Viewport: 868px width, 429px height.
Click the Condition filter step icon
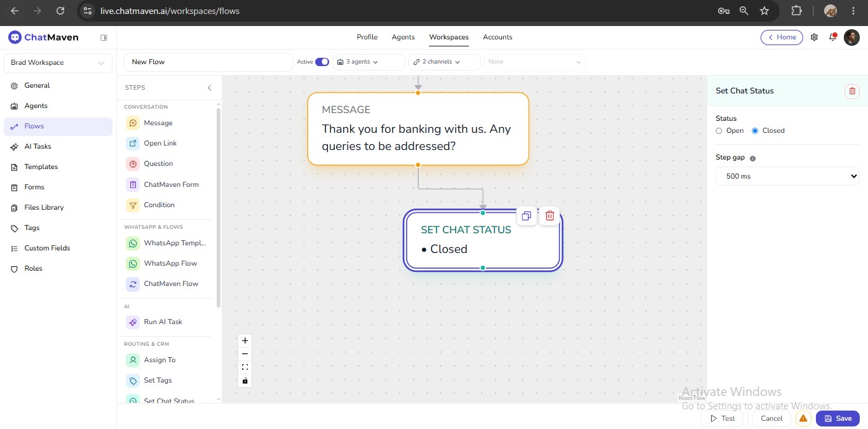tap(133, 205)
